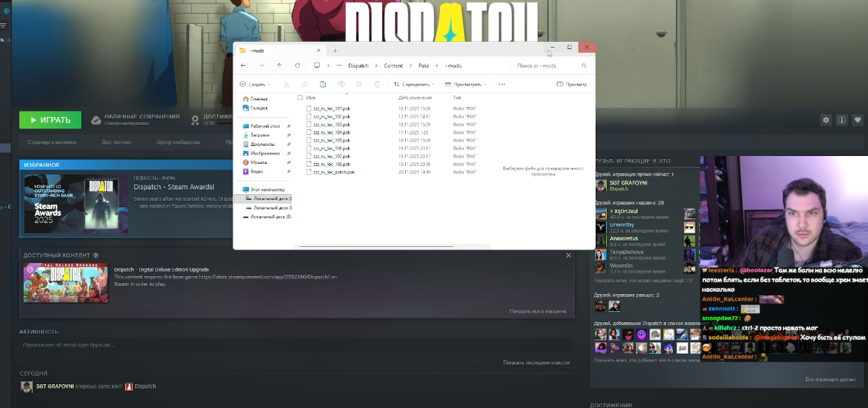
Task: Click the Copy icon in Explorer toolbar
Action: (305, 84)
